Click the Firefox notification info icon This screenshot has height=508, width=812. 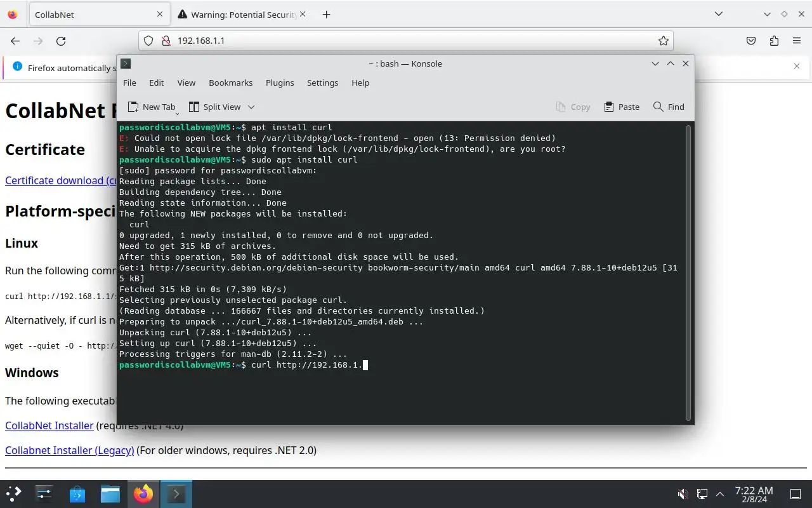pyautogui.click(x=16, y=66)
